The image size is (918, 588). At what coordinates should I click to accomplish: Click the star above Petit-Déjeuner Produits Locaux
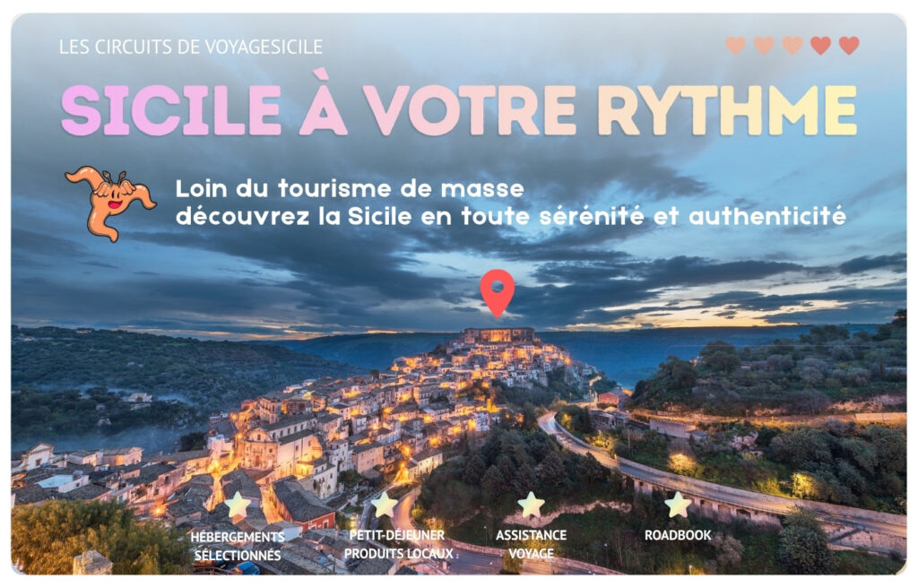pos(385,505)
